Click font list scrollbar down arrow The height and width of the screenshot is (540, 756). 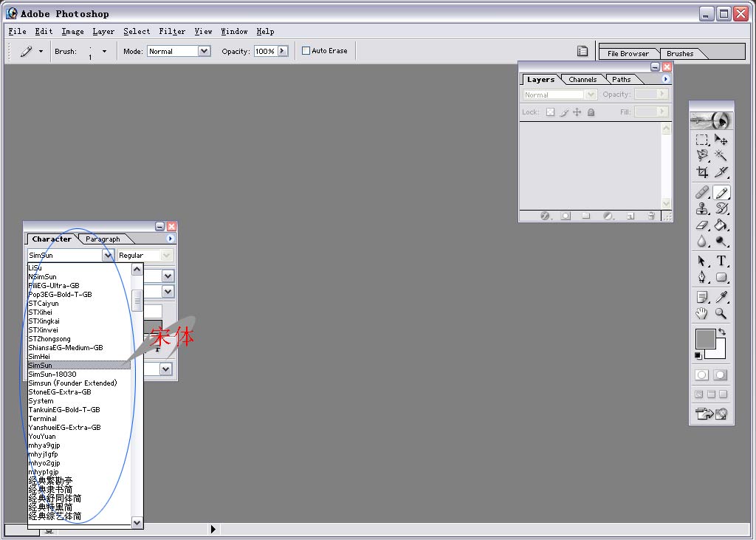coord(137,522)
